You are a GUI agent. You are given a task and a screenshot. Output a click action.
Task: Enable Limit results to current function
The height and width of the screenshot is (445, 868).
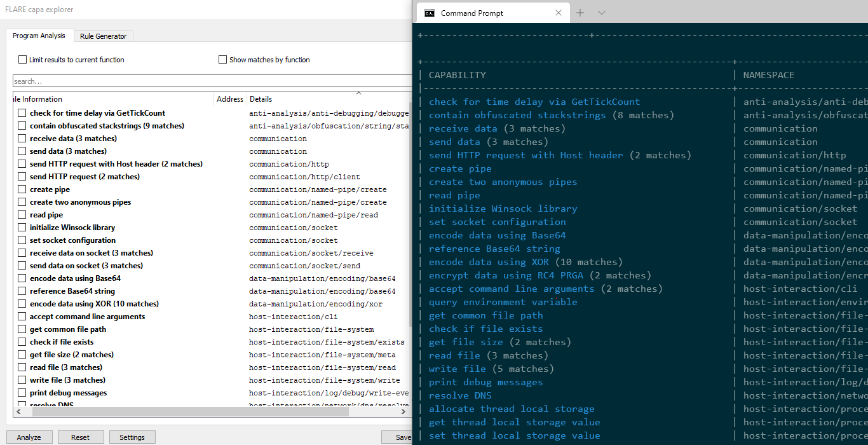pos(23,59)
